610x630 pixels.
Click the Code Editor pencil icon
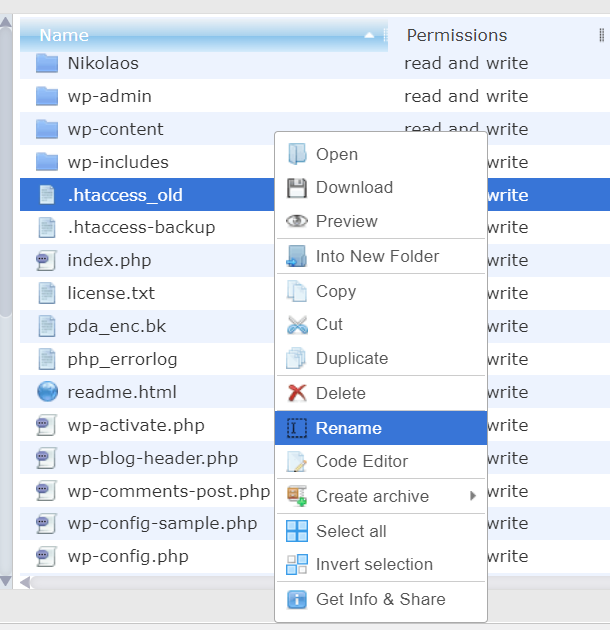point(297,462)
